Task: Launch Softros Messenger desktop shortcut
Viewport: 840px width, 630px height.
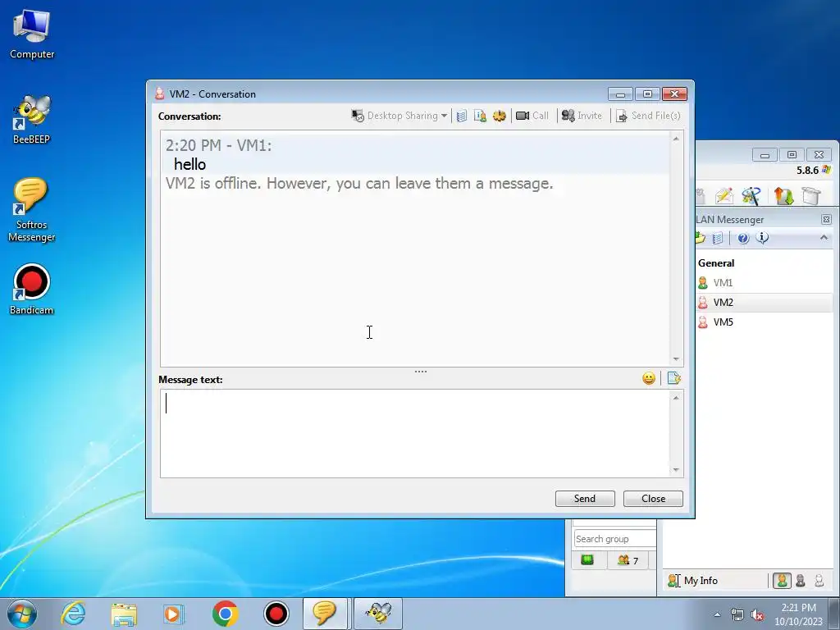Action: pos(32,211)
